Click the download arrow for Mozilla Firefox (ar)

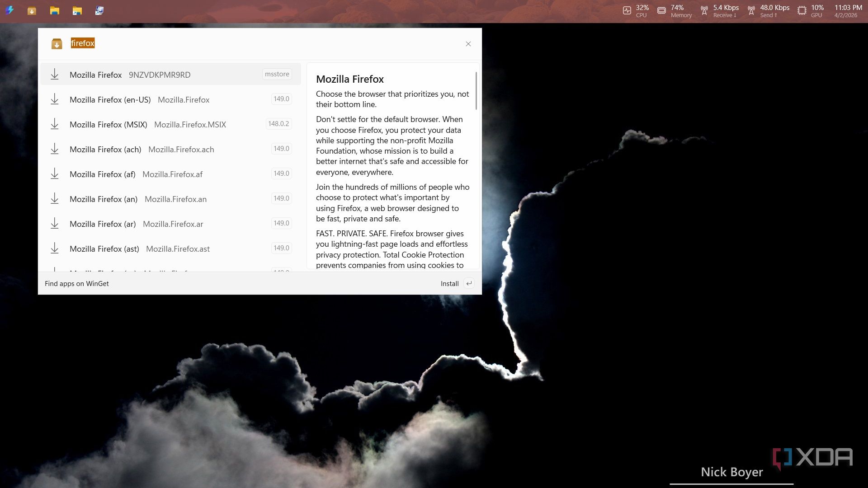click(55, 224)
